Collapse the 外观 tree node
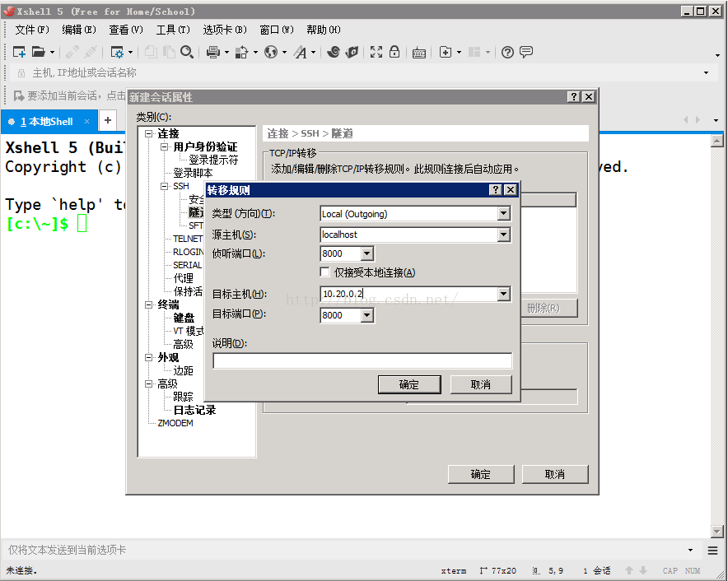Screen dimensions: 728x581 tap(148, 357)
